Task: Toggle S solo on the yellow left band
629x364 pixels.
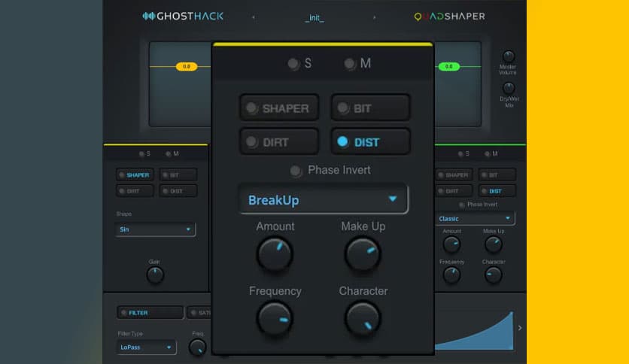Action: pyautogui.click(x=144, y=153)
